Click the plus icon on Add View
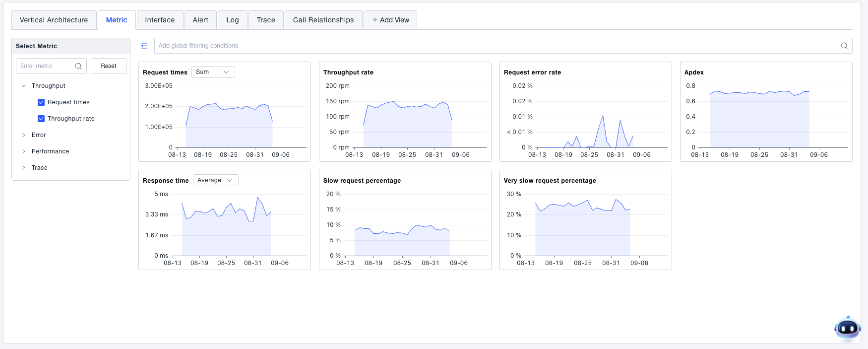 [375, 20]
